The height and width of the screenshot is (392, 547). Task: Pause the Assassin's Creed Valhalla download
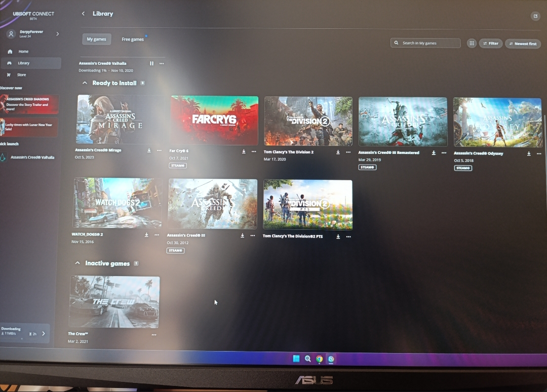coord(152,63)
